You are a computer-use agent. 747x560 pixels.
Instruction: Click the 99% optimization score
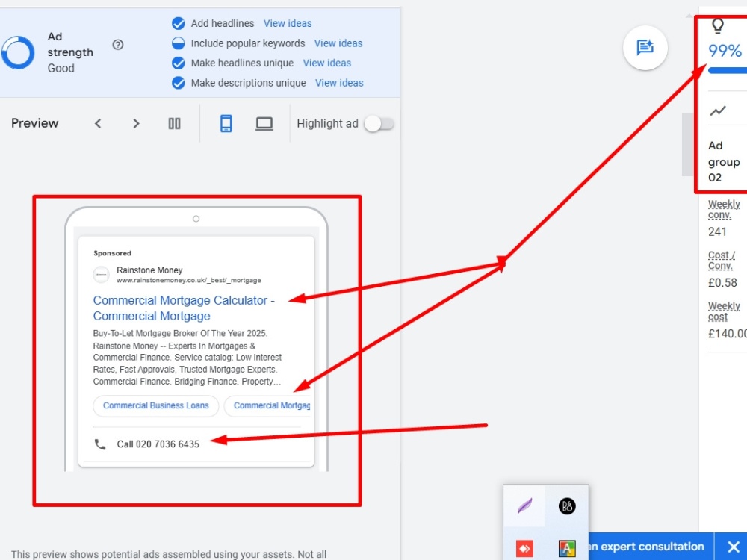(725, 51)
